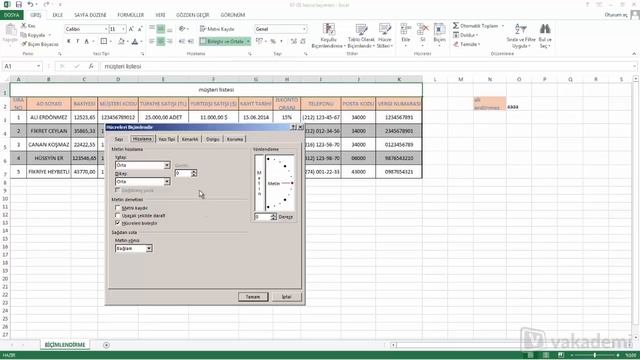The width and height of the screenshot is (640, 360).
Task: Click the Undo arrow icon
Action: click(30, 4)
